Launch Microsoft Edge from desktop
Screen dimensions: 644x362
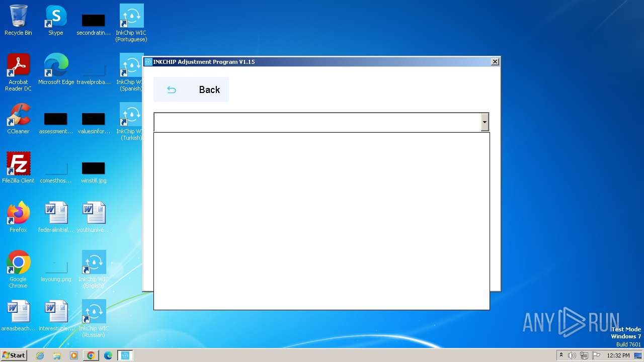(x=56, y=69)
